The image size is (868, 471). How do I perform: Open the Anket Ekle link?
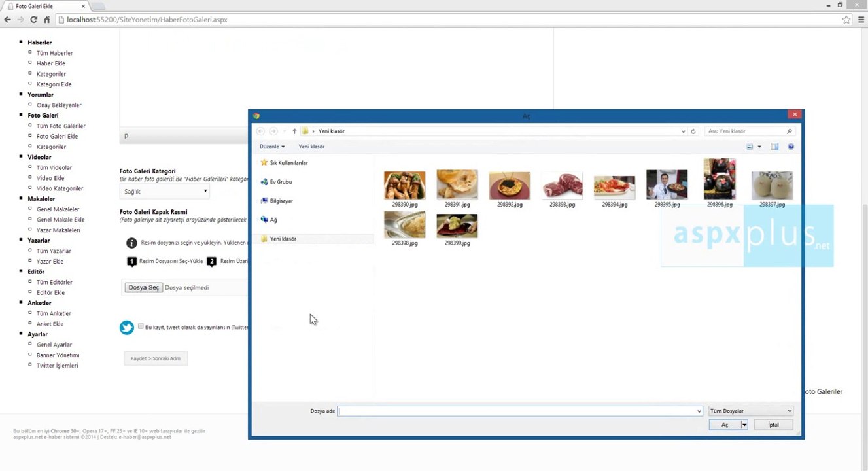tap(50, 324)
